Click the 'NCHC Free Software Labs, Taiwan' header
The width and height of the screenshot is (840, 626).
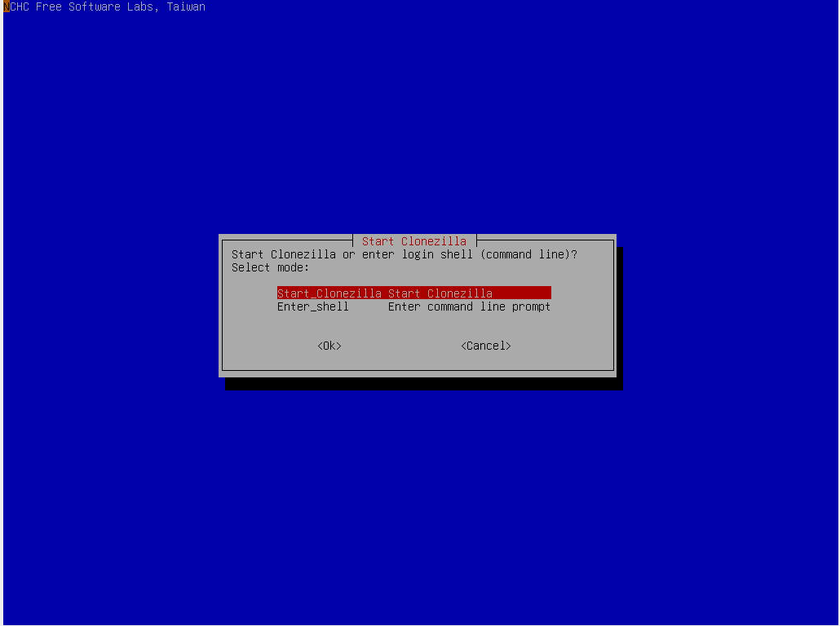point(104,7)
